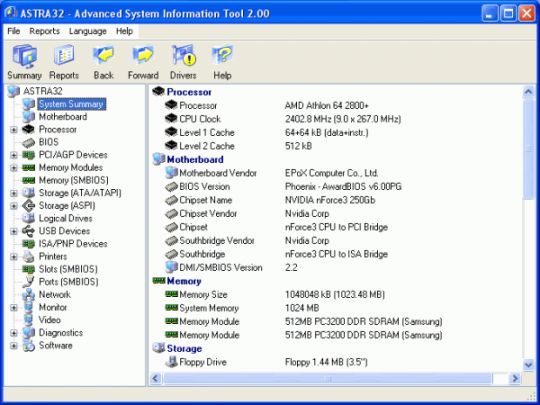Select Diagnostics in the tree

pos(61,333)
